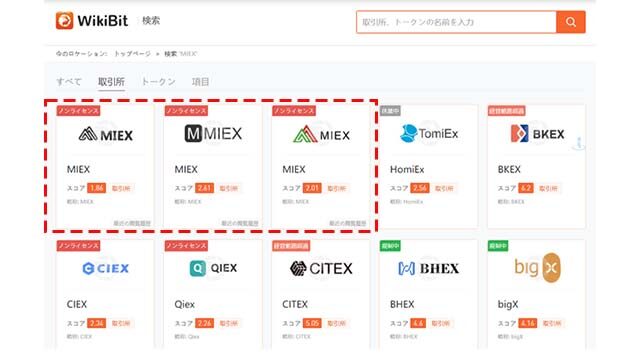640x360 pixels.
Task: Click the 取引所 tag on the CITEX card
Action: pos(336,323)
